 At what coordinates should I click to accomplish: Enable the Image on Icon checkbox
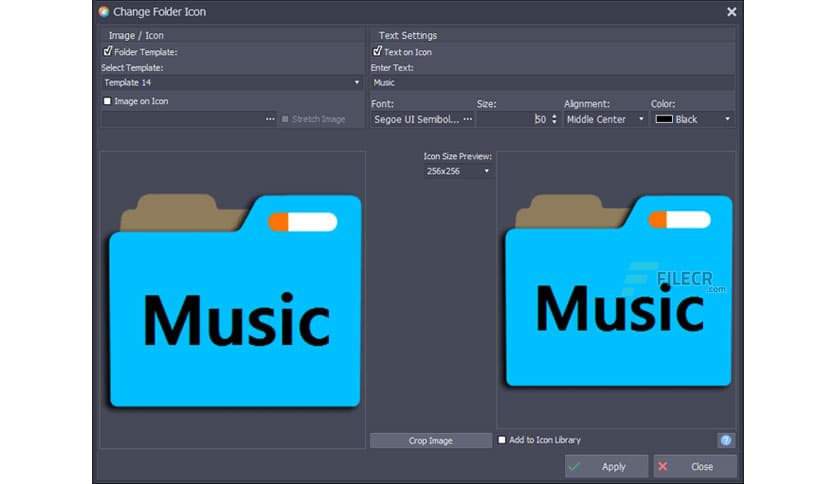coord(107,101)
